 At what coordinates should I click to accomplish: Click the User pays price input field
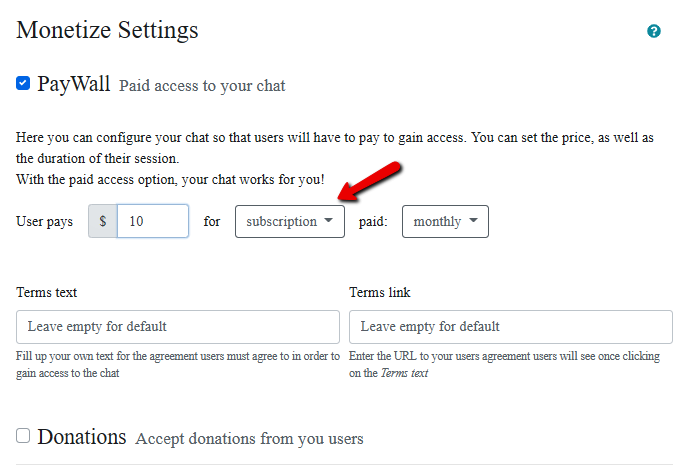(152, 222)
